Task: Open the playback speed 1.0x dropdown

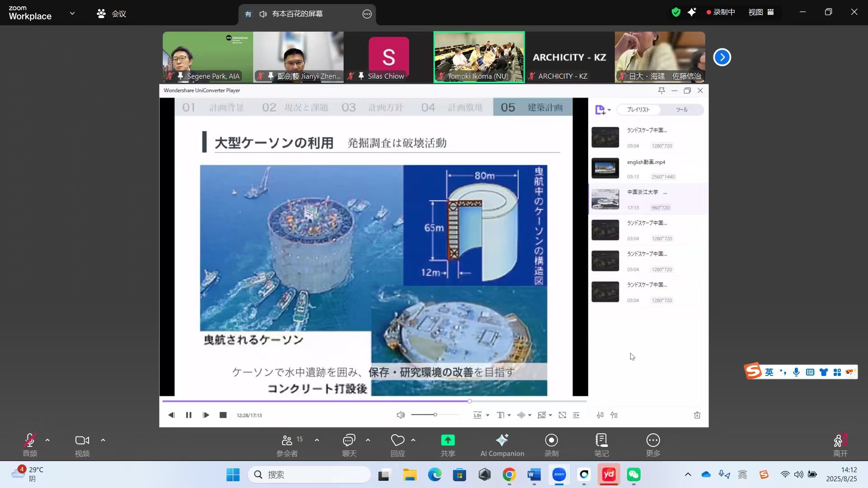Action: click(487, 415)
